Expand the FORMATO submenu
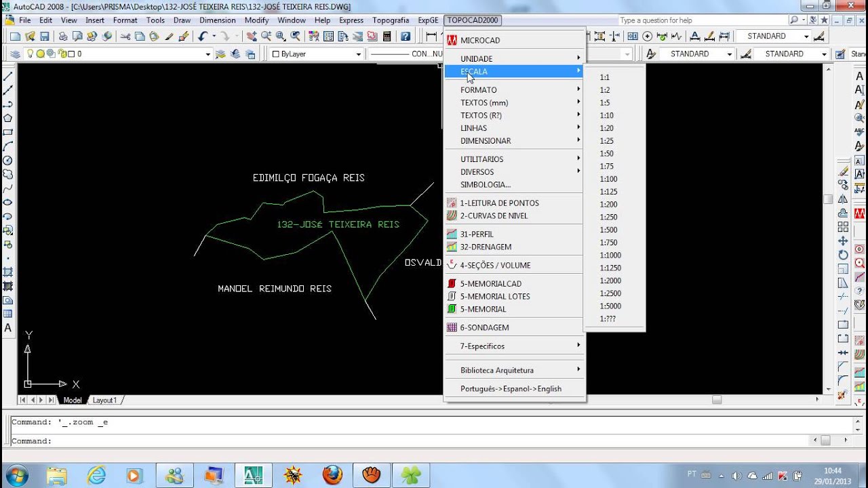Image resolution: width=868 pixels, height=488 pixels. (x=515, y=90)
